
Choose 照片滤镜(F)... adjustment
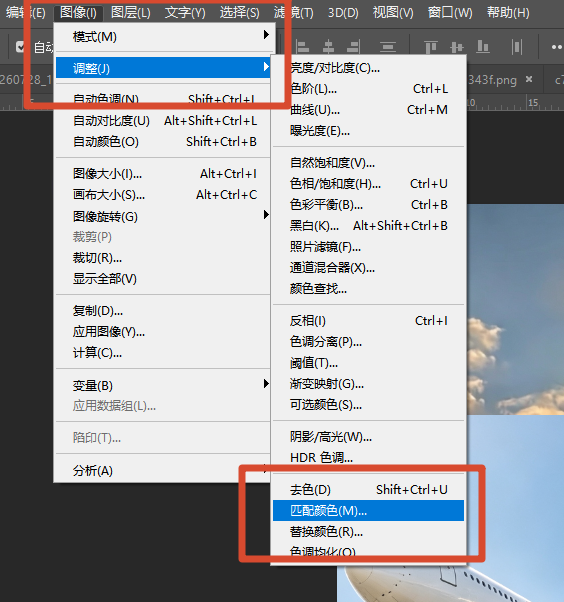[368, 247]
